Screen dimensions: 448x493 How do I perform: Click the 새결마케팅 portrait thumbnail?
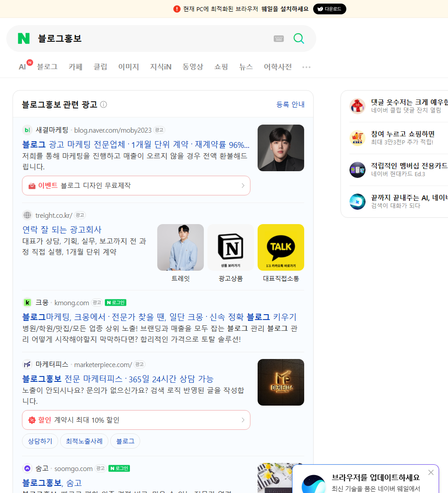coord(281,148)
